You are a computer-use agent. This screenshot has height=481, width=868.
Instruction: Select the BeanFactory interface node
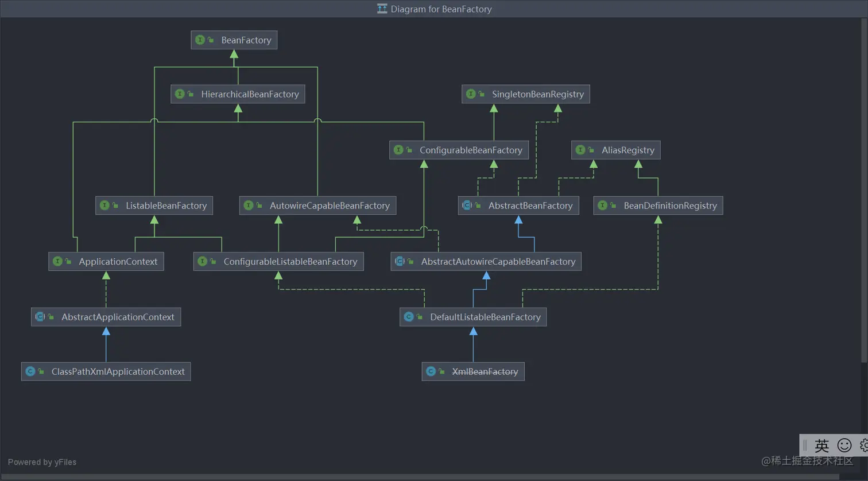234,40
